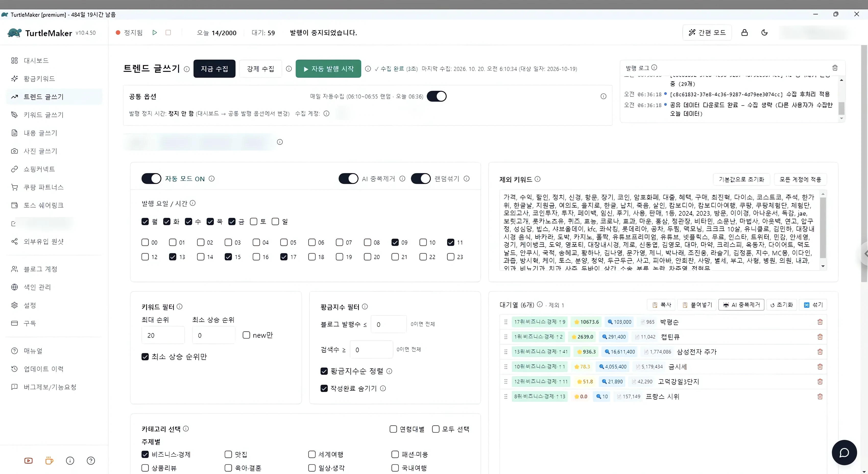Click 기본값으로 초기화 button
Screen dimensions: 868x474
(x=741, y=179)
